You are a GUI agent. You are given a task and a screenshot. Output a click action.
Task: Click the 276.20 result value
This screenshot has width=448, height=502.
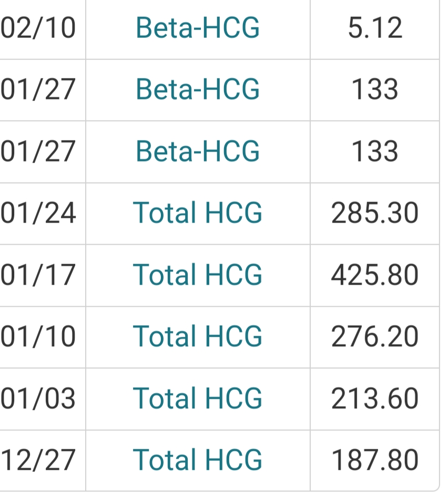point(375,336)
